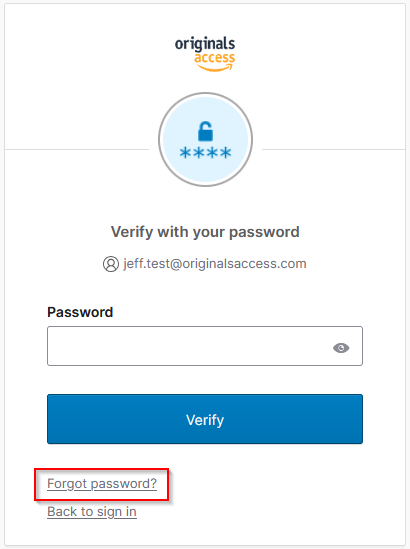
Task: Click the light blue circular password badge
Action: (x=205, y=139)
